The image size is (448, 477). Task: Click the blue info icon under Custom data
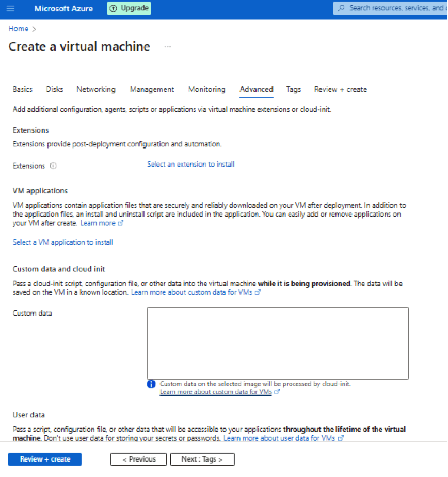point(151,384)
